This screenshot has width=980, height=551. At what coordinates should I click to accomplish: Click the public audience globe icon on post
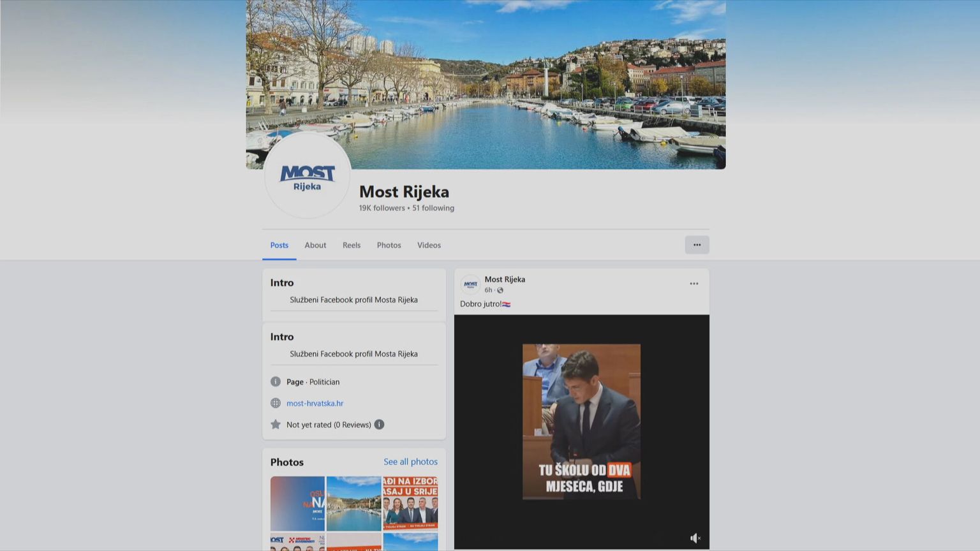coord(500,290)
